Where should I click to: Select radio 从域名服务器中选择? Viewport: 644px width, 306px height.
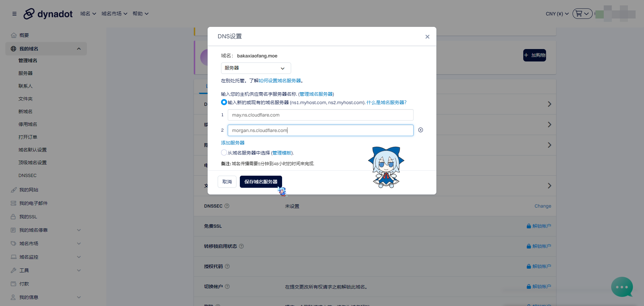(x=224, y=152)
